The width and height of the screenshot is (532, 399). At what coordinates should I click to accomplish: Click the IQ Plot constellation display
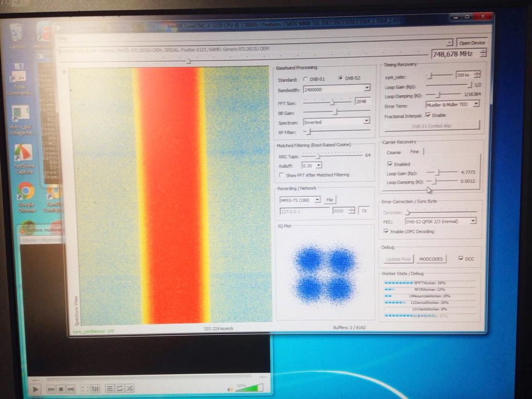click(x=325, y=274)
